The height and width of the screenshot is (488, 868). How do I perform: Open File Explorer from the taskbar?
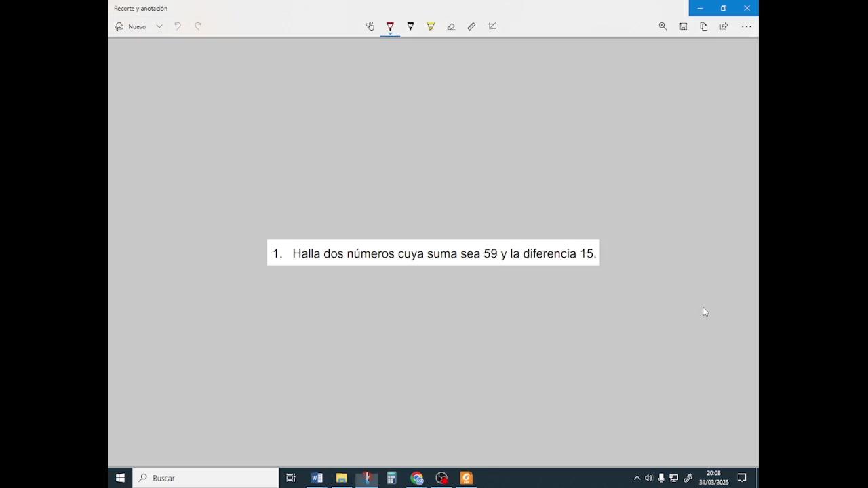point(342,478)
